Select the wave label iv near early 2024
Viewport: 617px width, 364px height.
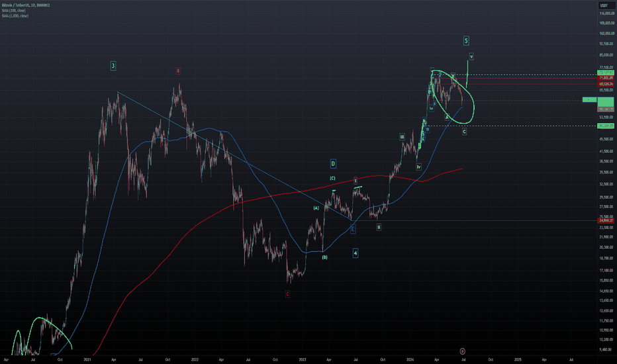(418, 167)
